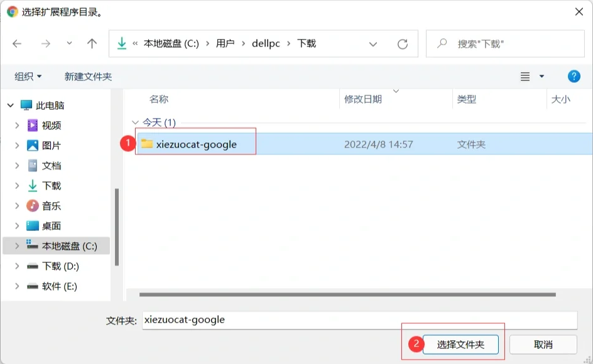Screen dimensions: 593x364
Task: Click the refresh icon in address bar
Action: coord(402,44)
